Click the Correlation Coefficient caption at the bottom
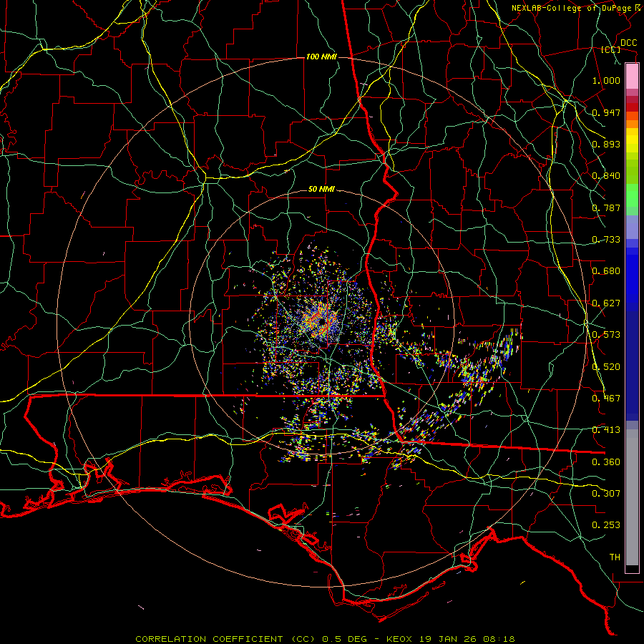The image size is (644, 644). 325,639
